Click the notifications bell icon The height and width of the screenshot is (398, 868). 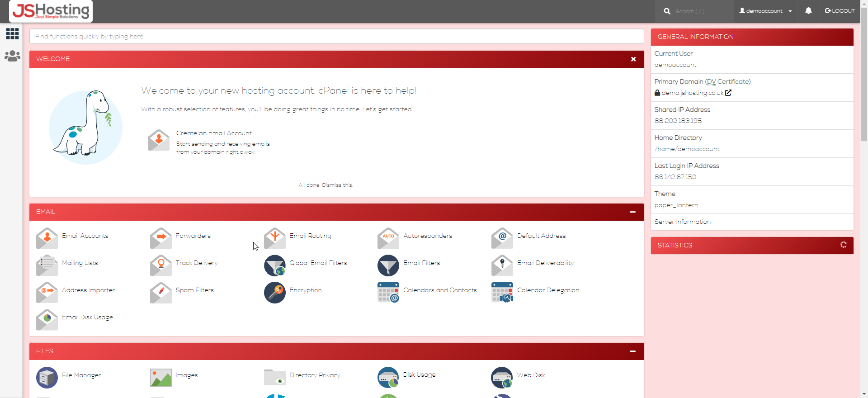[808, 11]
